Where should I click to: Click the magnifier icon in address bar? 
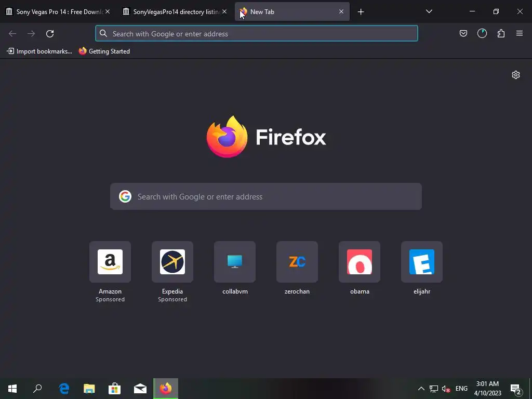click(x=103, y=34)
